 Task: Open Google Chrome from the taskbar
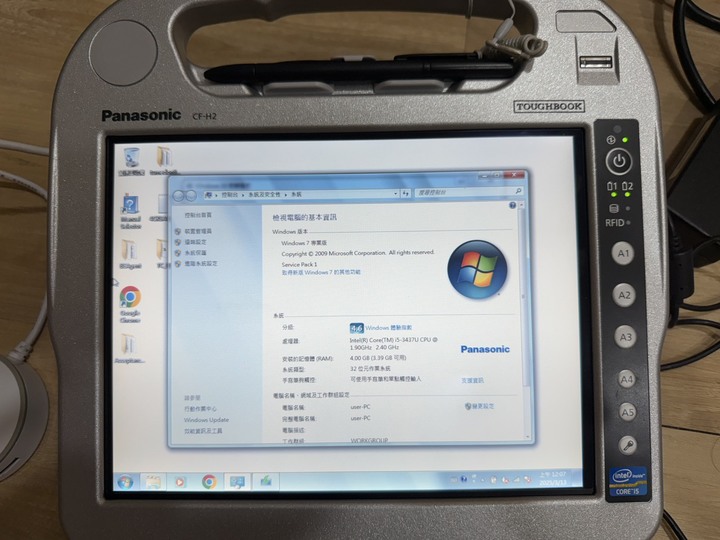tap(209, 482)
